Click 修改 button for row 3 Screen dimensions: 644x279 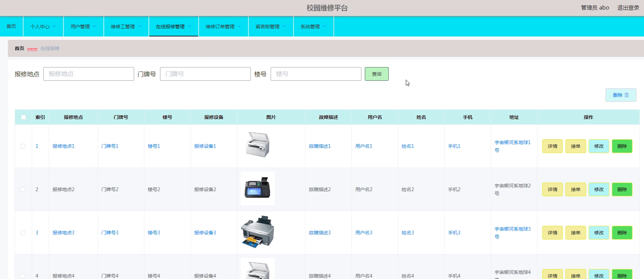(x=599, y=233)
